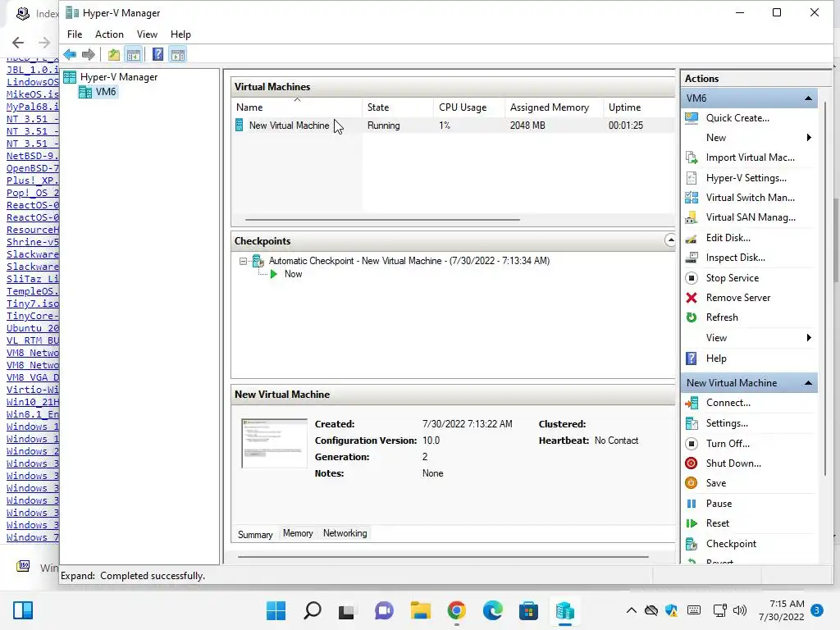Click the Virtual SAN Manager icon

(x=692, y=217)
